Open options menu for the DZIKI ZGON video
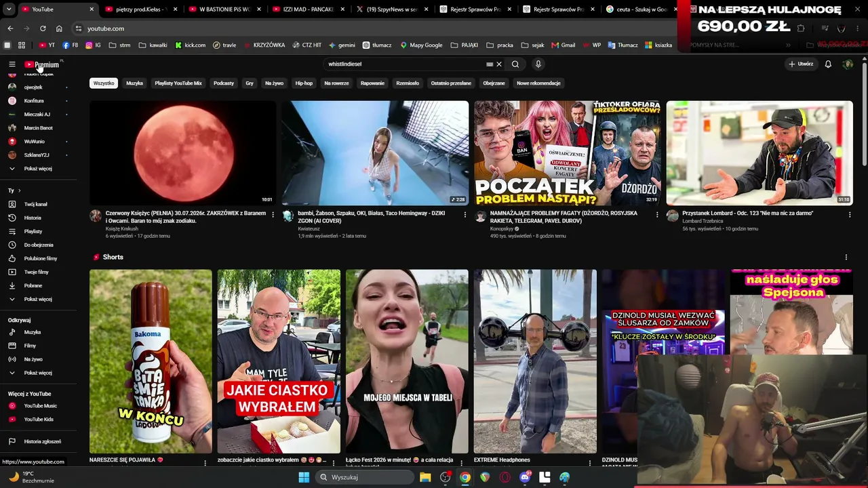The image size is (868, 488). point(465,215)
